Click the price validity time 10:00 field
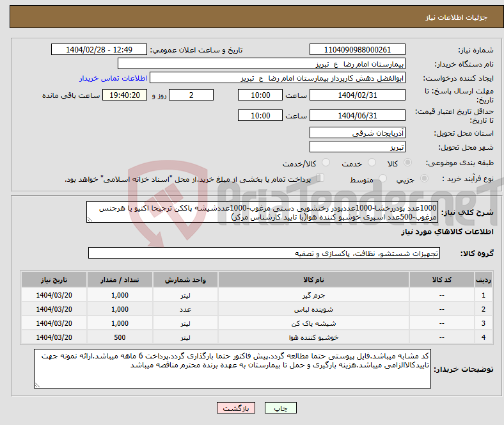Viewport: 504px width, 425px height. (x=260, y=115)
